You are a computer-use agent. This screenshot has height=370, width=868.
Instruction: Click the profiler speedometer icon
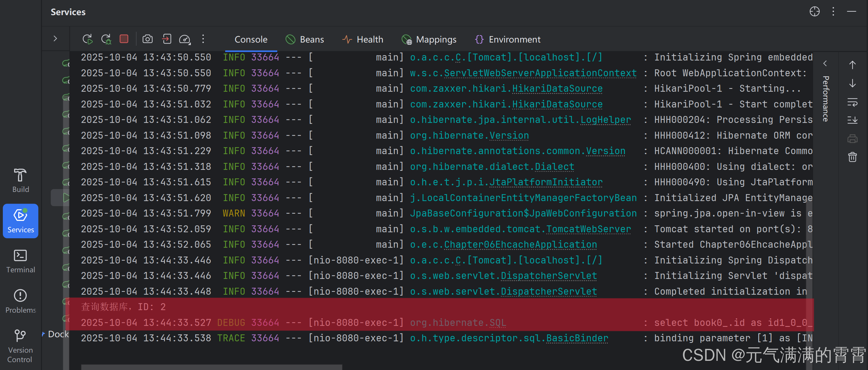tap(185, 39)
